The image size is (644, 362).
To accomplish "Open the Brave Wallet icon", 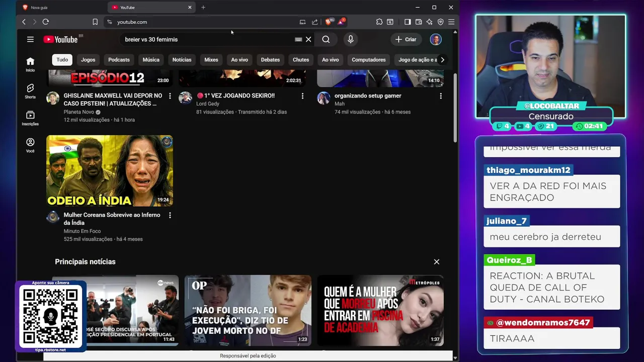I will click(x=419, y=22).
